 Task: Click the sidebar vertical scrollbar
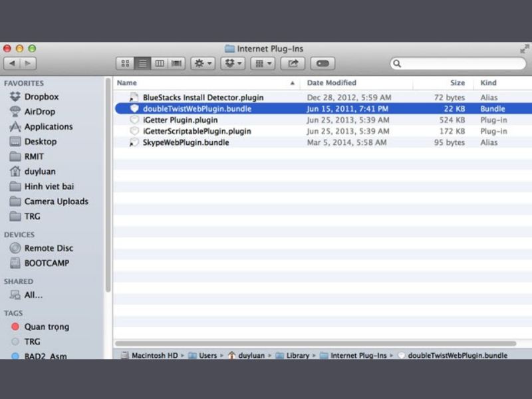click(x=108, y=185)
